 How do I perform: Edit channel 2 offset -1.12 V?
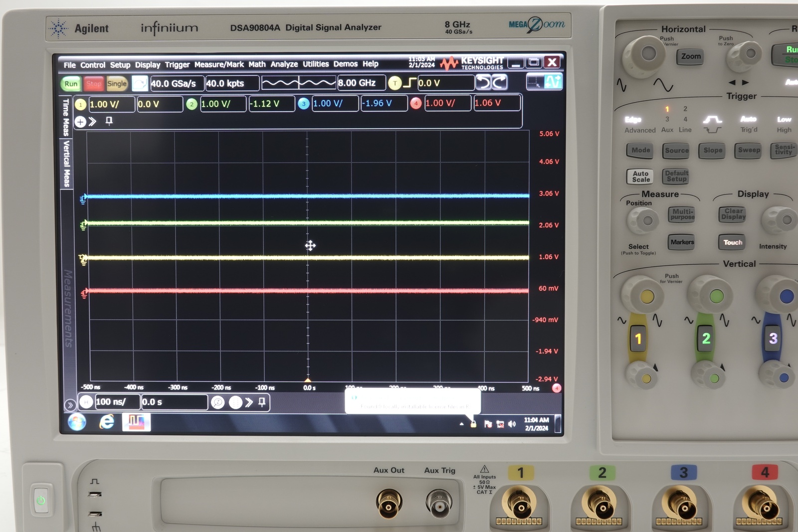271,104
